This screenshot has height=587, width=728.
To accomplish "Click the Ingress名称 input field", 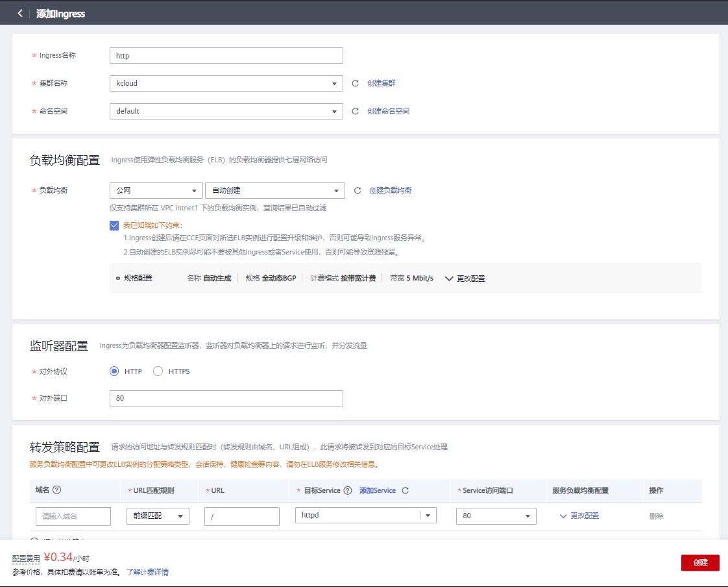I will [226, 55].
